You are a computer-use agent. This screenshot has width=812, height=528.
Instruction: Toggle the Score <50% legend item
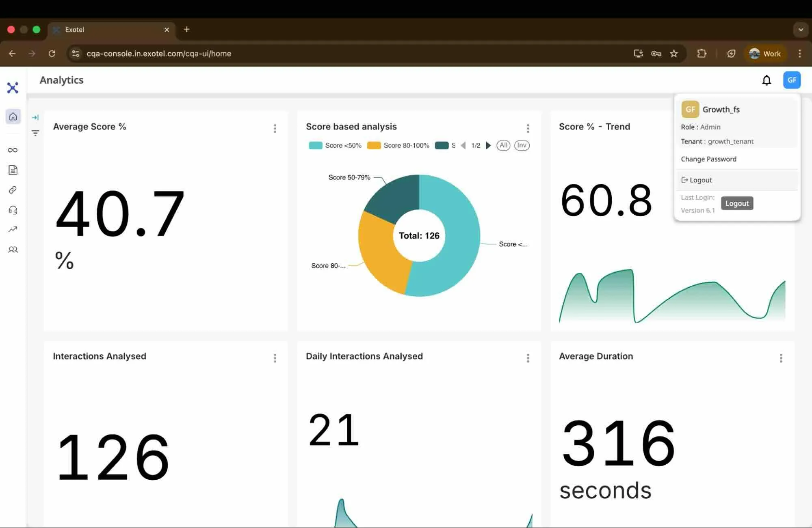pos(335,145)
